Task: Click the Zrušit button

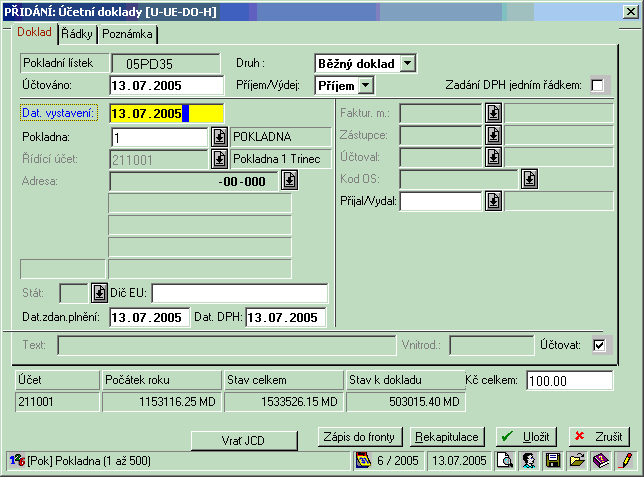Action: tap(599, 438)
